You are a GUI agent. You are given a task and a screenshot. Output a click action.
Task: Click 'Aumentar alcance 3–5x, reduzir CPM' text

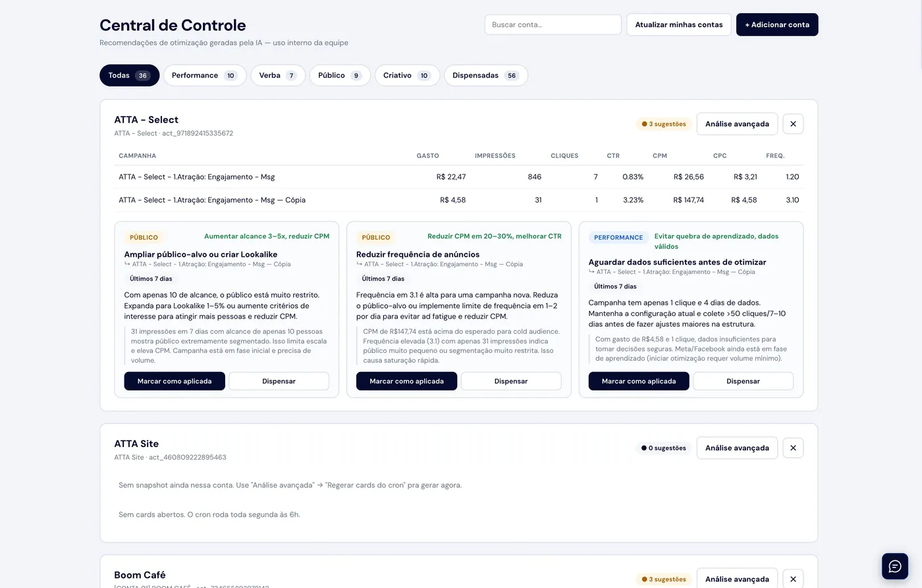coord(267,236)
